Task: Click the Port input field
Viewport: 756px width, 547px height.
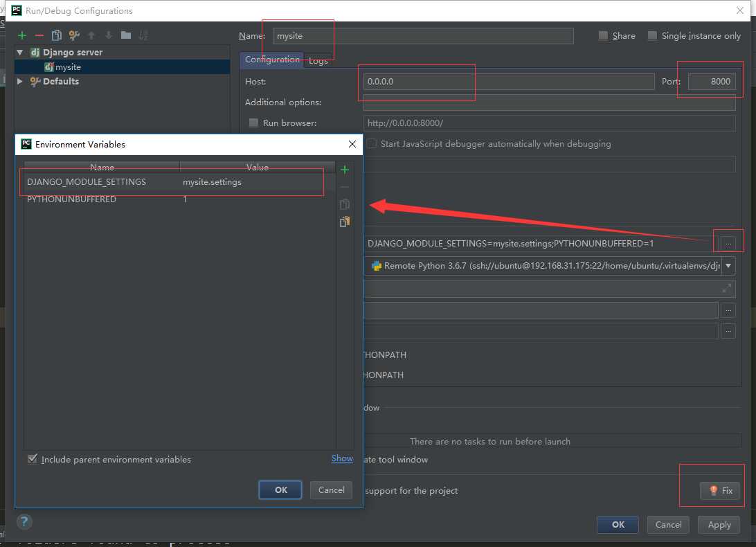Action: coord(712,82)
